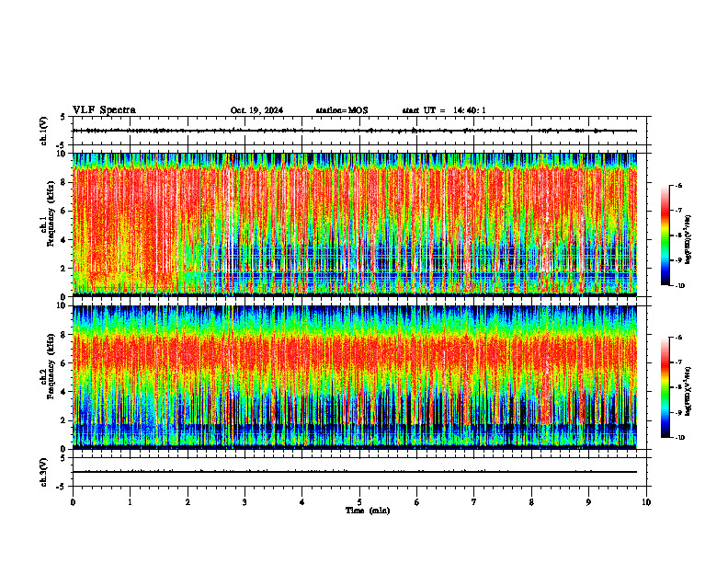Click the 'Time (min)' axis label
Viewport: 728px width, 563px height.
coord(368,511)
